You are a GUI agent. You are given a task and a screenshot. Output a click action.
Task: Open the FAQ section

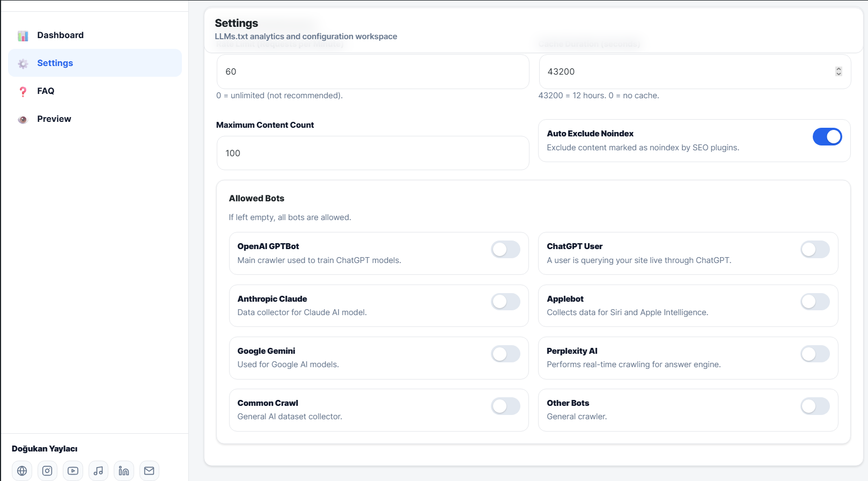pyautogui.click(x=95, y=91)
